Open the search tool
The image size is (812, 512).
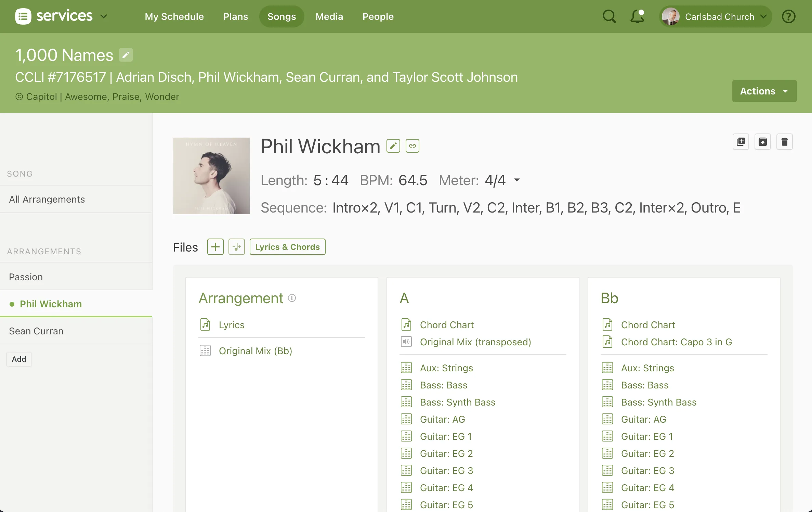coord(609,16)
